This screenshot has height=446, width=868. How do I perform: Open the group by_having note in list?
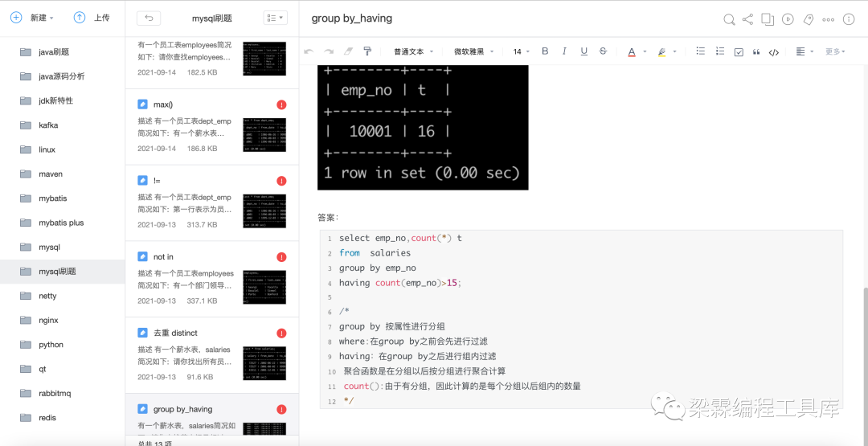tap(212, 415)
